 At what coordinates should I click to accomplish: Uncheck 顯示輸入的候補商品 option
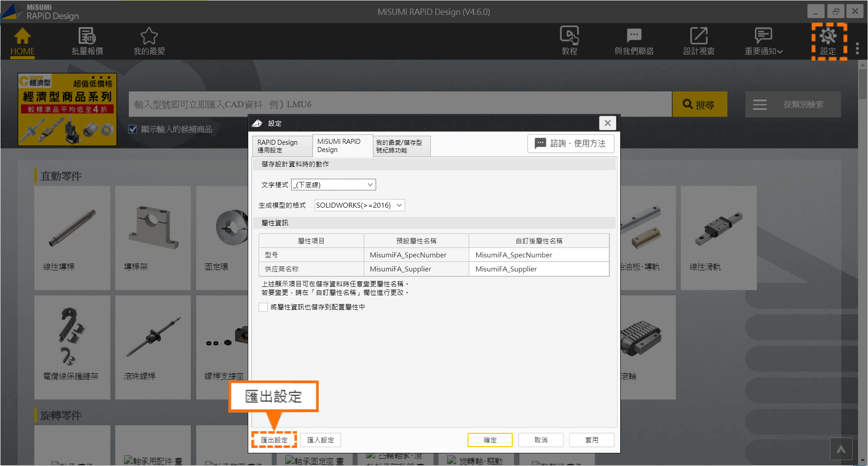pos(132,129)
